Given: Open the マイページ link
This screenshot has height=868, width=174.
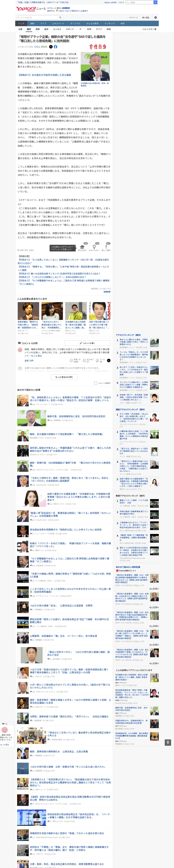Looking at the screenshot, I should [x=133, y=18].
